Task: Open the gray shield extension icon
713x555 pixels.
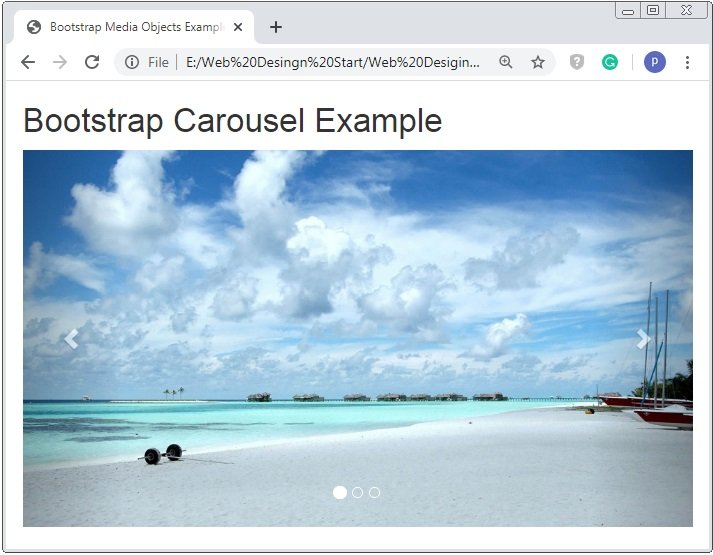Action: 577,62
